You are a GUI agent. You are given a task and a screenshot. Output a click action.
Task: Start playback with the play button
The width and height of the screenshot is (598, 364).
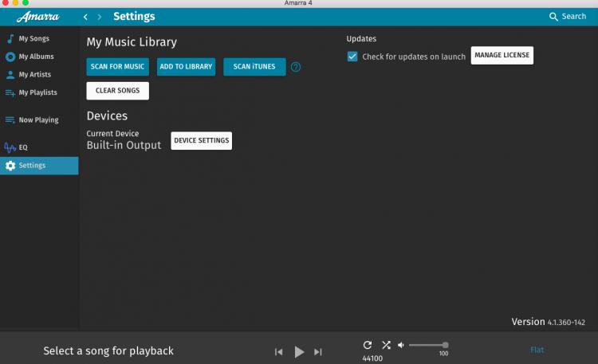299,352
